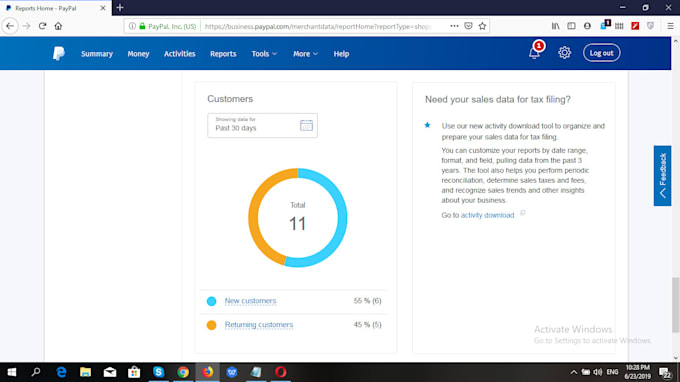The height and width of the screenshot is (382, 680).
Task: Launch Microsoft Edge from taskbar
Action: pyautogui.click(x=61, y=372)
